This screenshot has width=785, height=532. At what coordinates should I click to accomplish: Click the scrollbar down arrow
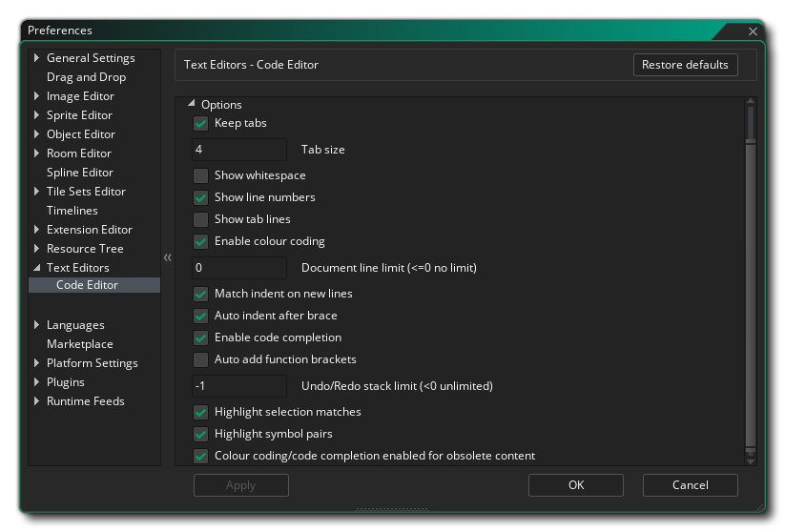pyautogui.click(x=751, y=460)
